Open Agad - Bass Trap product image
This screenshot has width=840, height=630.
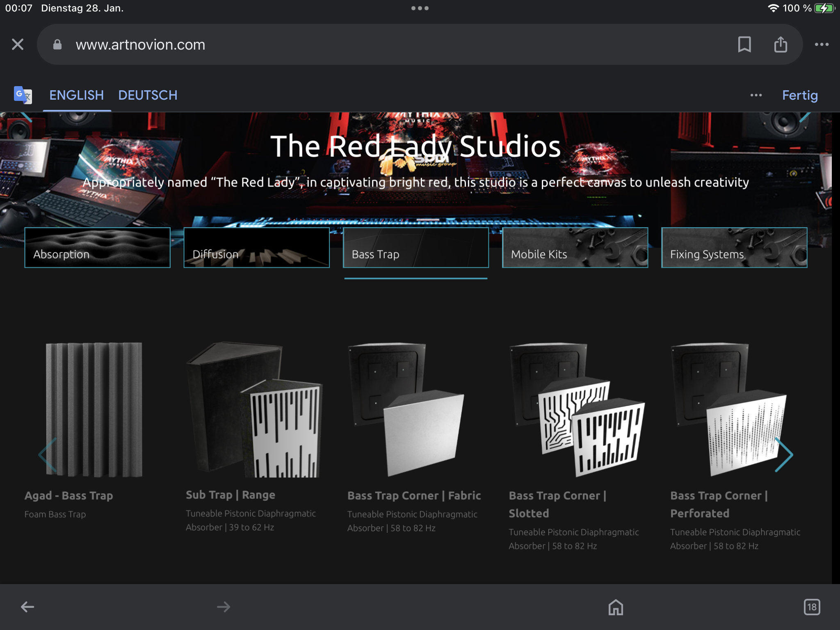click(94, 410)
